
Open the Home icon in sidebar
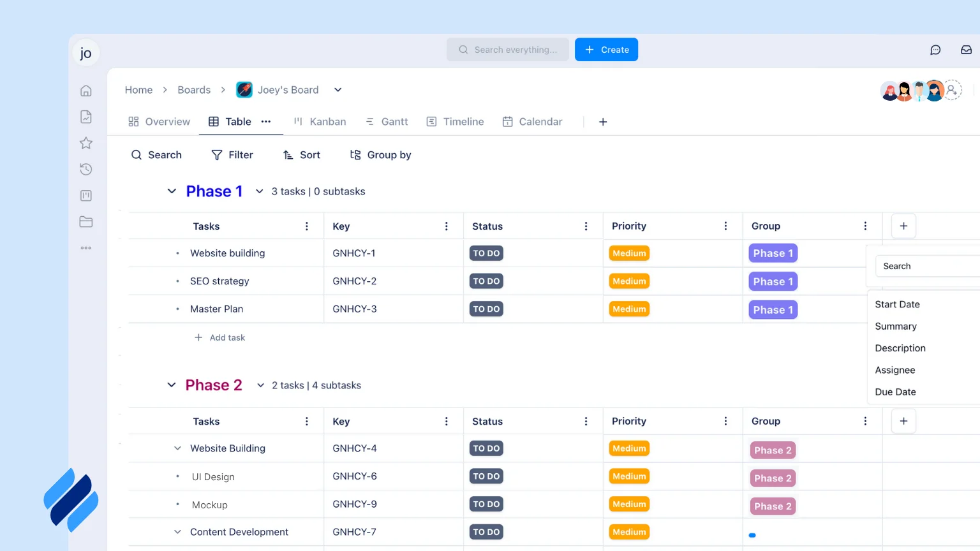(x=86, y=90)
